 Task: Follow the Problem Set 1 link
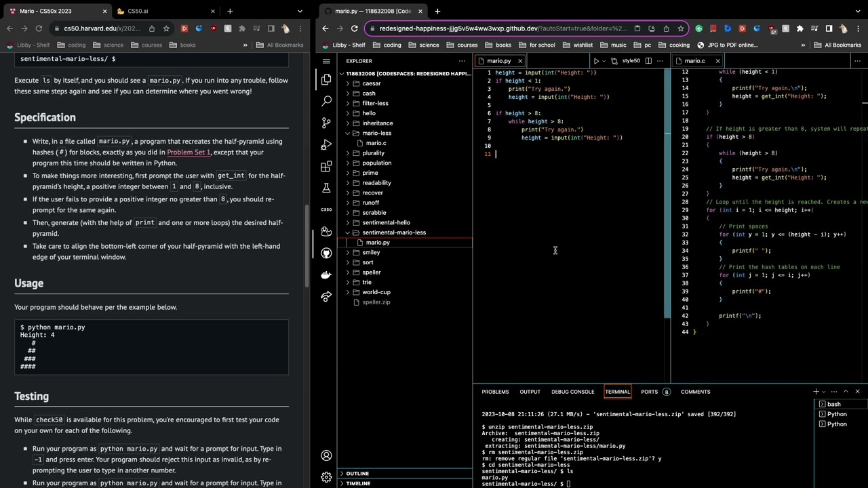coord(189,152)
